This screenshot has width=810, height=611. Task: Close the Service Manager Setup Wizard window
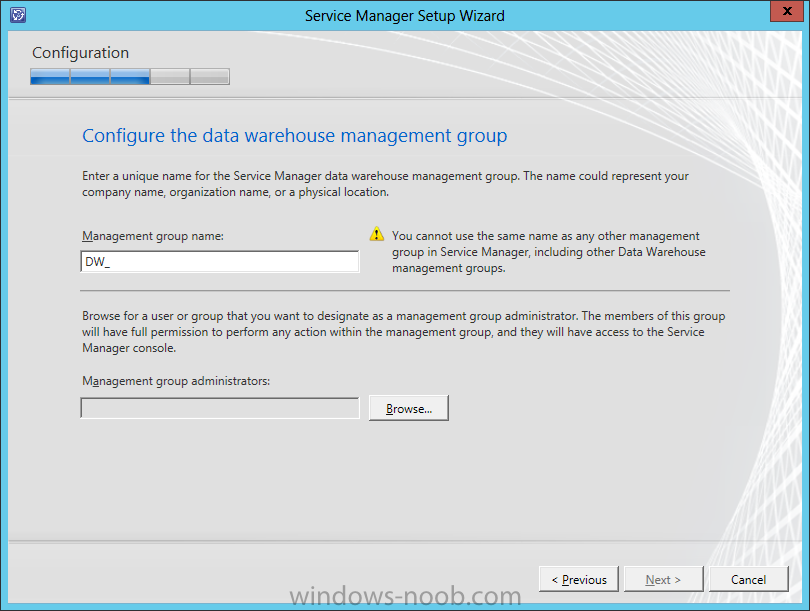click(x=787, y=11)
